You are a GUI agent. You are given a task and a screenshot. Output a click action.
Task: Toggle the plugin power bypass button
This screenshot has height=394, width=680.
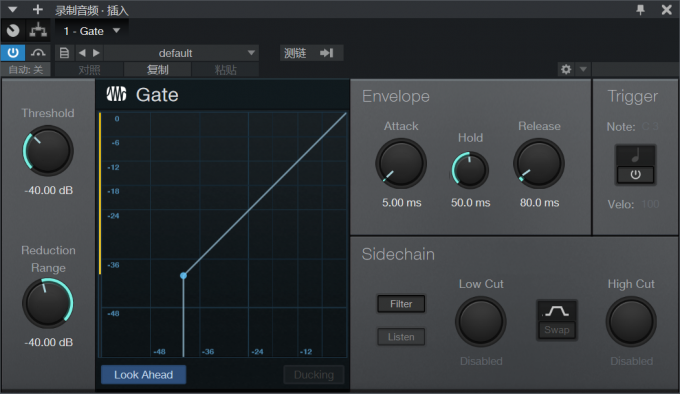click(13, 53)
